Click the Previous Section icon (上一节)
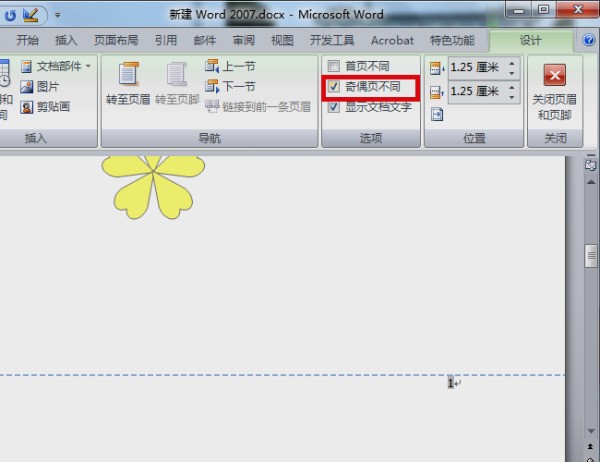 212,66
